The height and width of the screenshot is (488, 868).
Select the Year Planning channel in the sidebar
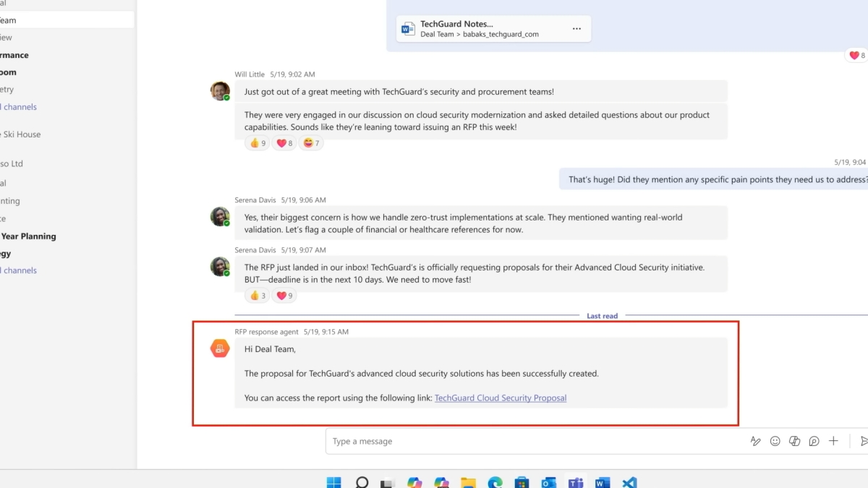(x=28, y=236)
